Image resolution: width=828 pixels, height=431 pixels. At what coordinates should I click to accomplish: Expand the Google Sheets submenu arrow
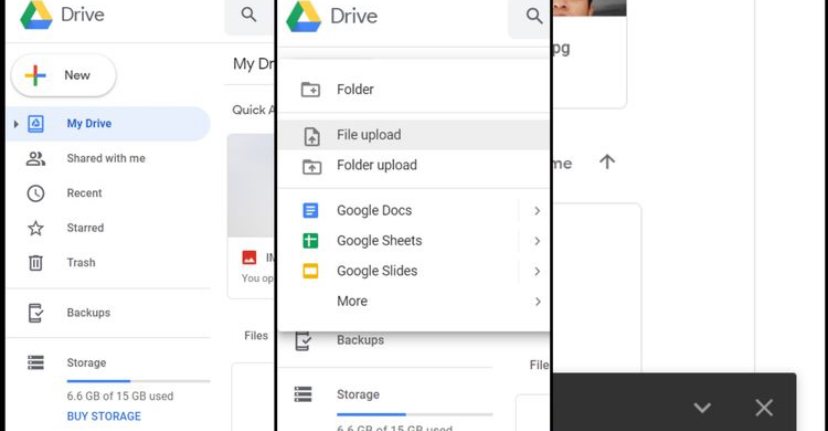[x=537, y=241]
